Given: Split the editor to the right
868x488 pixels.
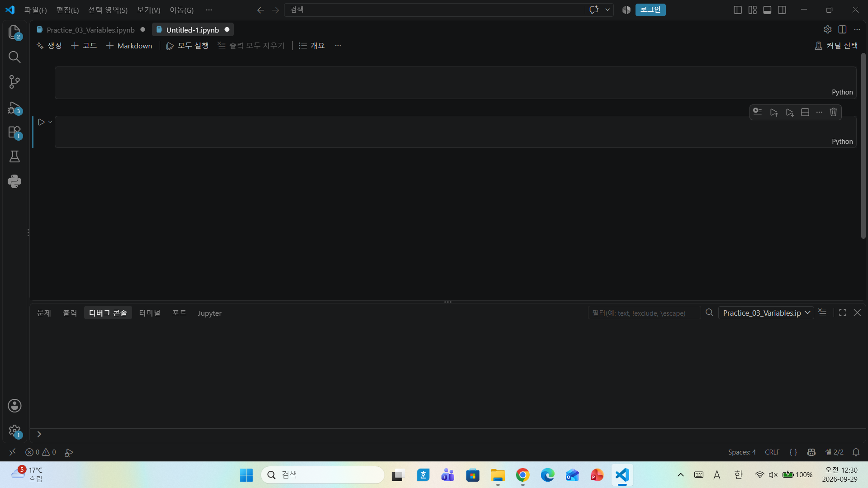Looking at the screenshot, I should pos(842,29).
